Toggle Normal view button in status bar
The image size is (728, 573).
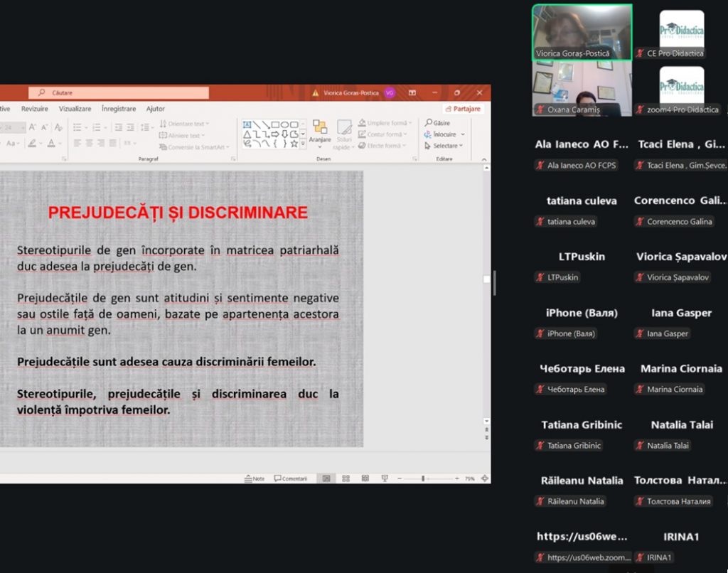[x=326, y=478]
